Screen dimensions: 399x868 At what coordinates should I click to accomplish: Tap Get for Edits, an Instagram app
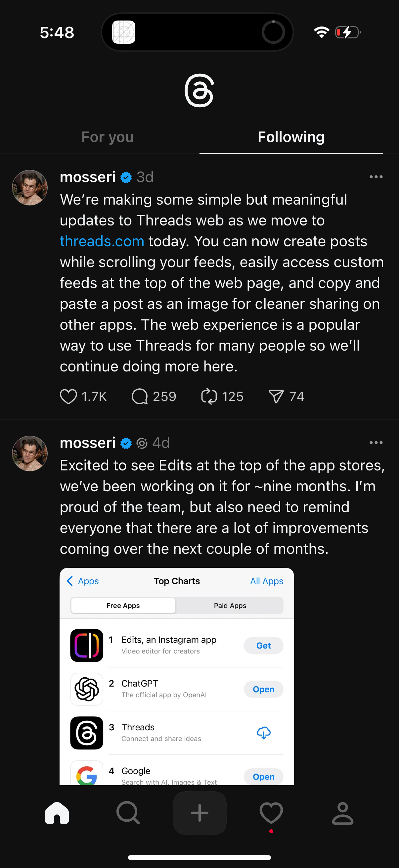coord(264,646)
